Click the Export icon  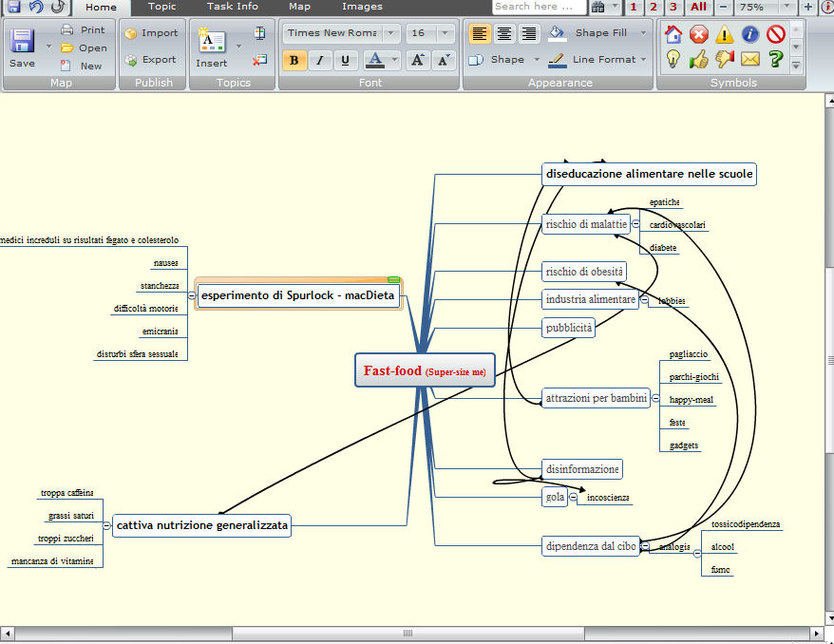point(131,60)
